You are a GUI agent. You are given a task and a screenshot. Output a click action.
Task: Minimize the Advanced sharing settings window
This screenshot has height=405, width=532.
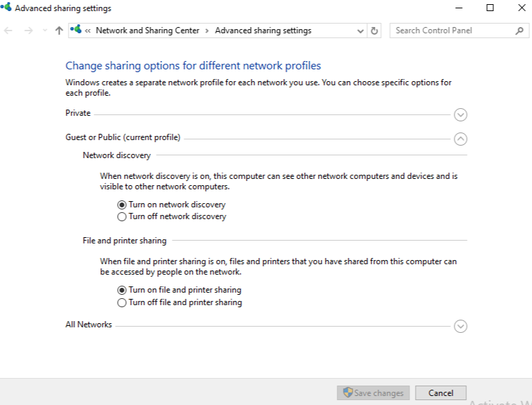point(459,8)
